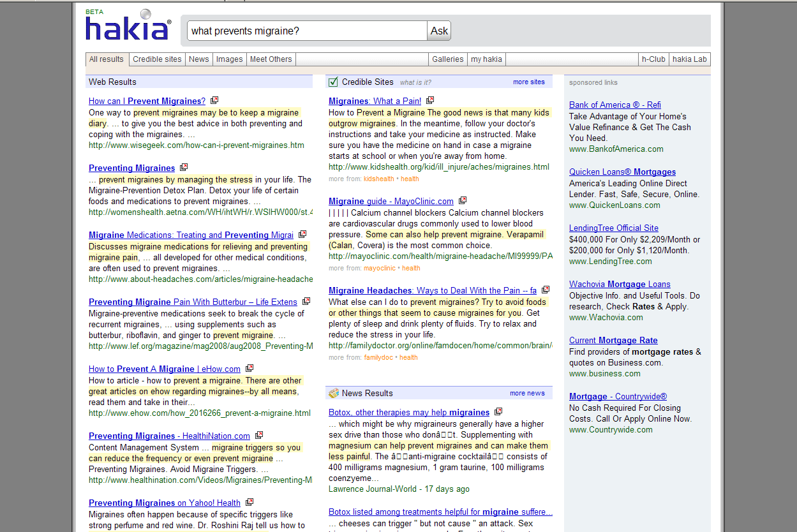Click new-window icon beside Botox therapies news result
Viewport: 797px width, 532px height.
(498, 411)
